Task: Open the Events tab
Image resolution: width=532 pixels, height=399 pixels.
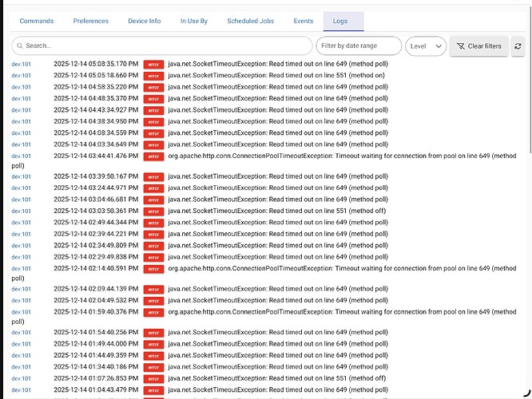Action: click(x=304, y=21)
